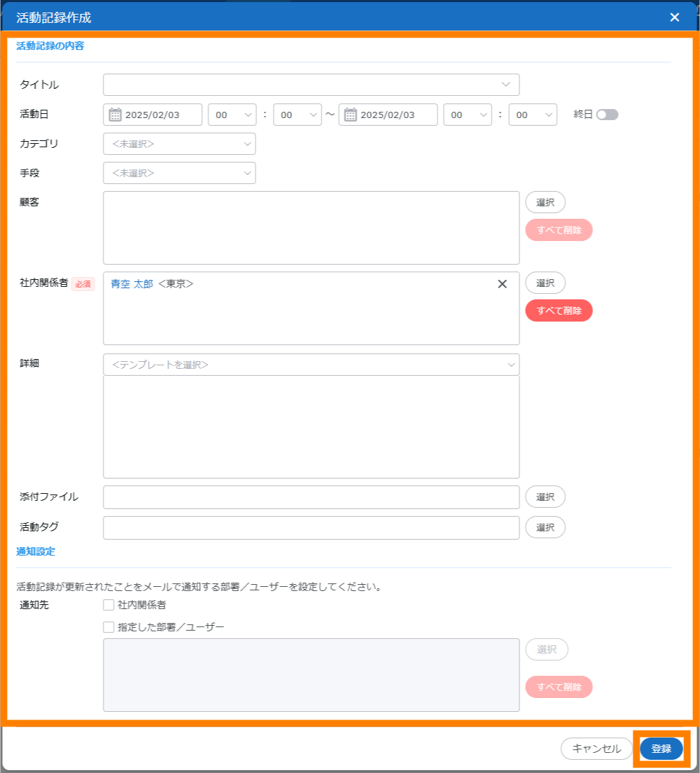Open the タイトル dropdown
The height and width of the screenshot is (773, 700).
pyautogui.click(x=311, y=85)
